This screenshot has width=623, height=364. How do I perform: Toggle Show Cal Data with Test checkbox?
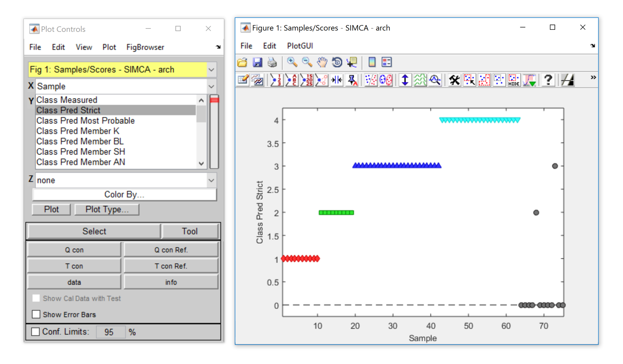tap(36, 298)
